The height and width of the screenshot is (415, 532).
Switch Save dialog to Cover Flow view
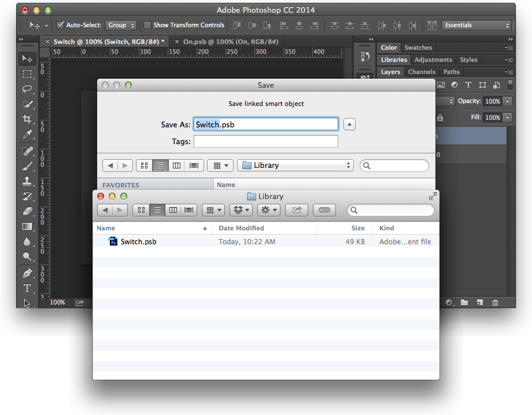[194, 166]
